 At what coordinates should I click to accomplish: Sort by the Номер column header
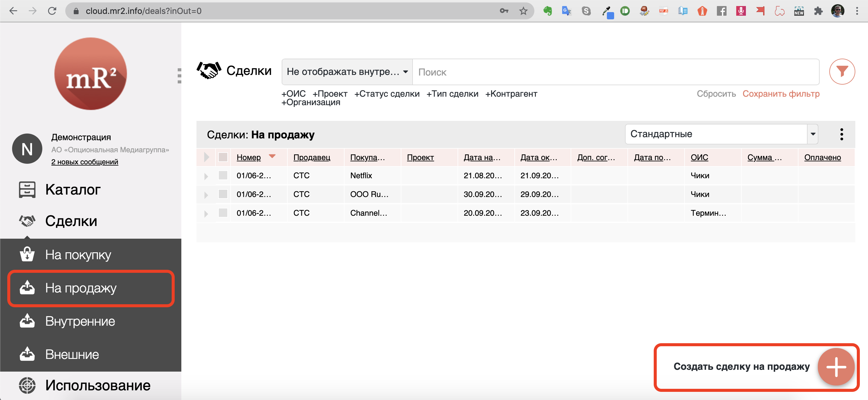click(x=248, y=157)
